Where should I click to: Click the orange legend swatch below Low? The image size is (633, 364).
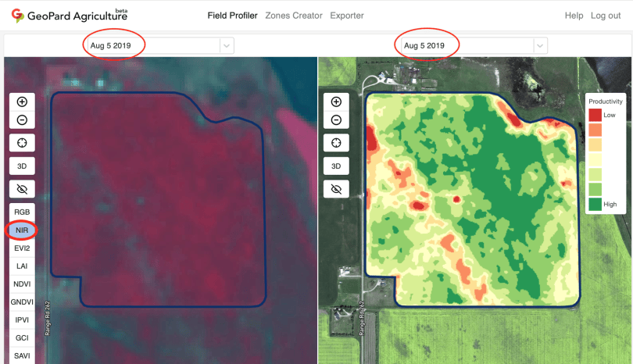(x=595, y=130)
